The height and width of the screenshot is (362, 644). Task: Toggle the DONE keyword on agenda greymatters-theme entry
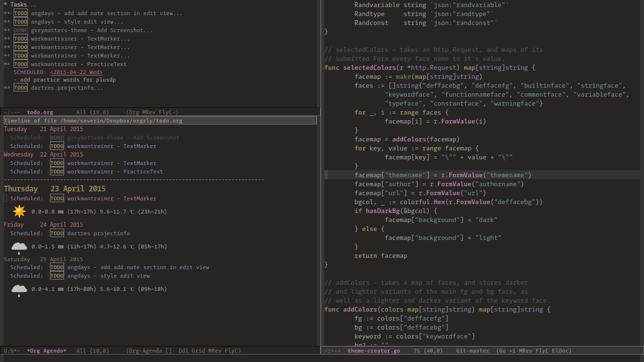pyautogui.click(x=57, y=138)
